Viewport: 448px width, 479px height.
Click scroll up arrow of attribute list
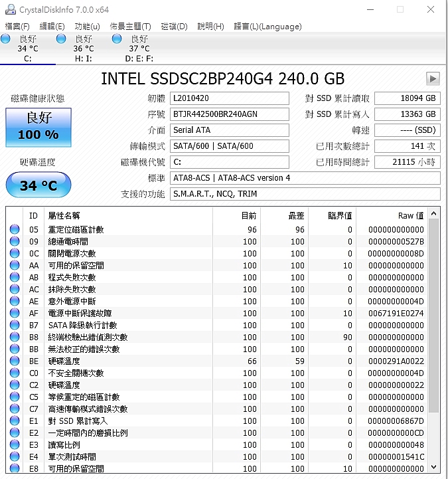coord(433,214)
